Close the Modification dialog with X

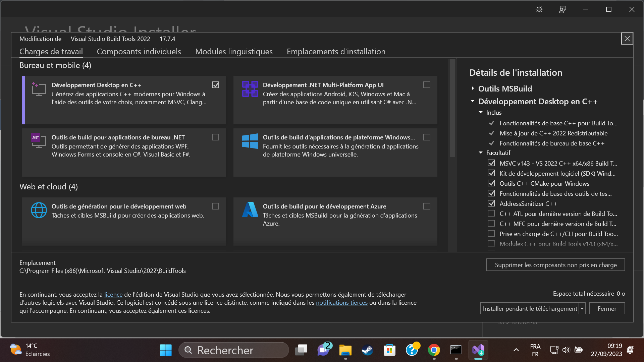coord(627,39)
